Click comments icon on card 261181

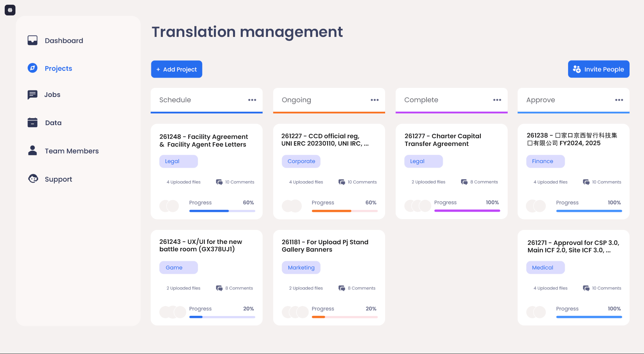342,288
